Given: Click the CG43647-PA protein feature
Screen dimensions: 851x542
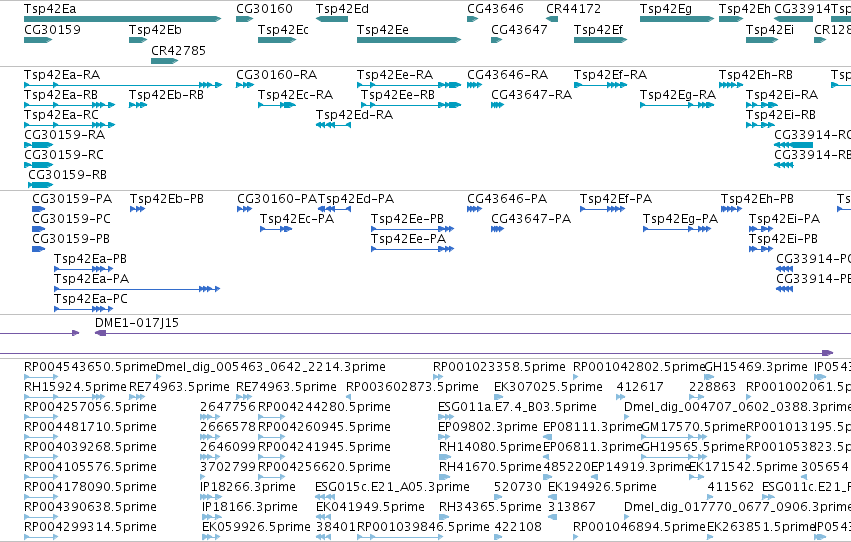Looking at the screenshot, I should click(x=498, y=229).
